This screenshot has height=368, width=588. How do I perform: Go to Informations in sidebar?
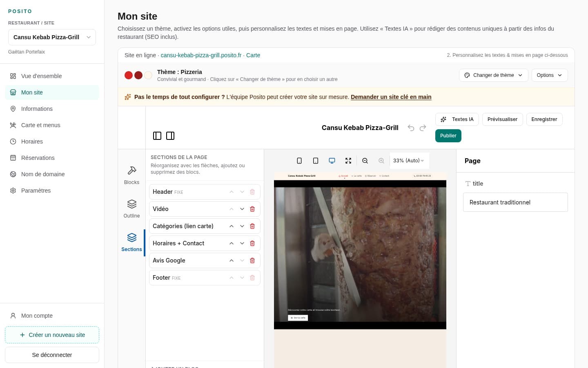52,109
